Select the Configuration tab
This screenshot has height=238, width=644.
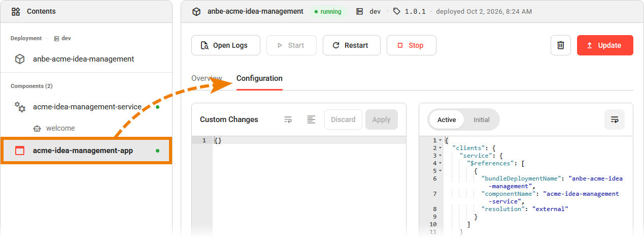[x=259, y=78]
